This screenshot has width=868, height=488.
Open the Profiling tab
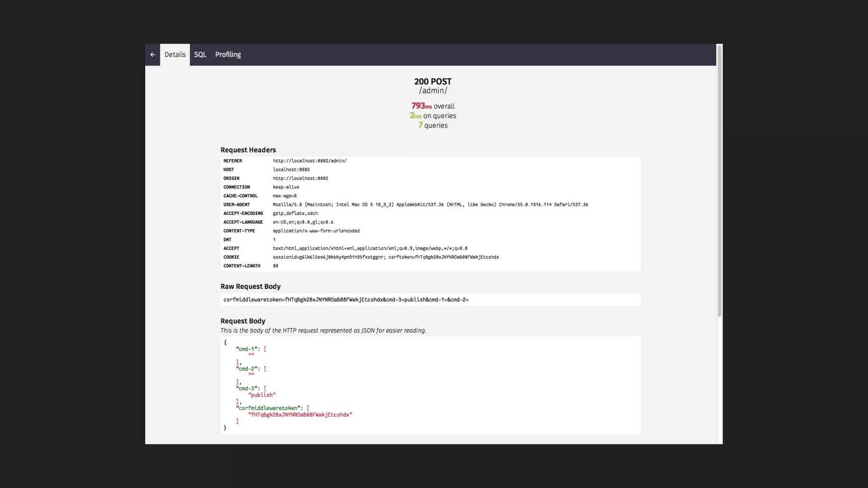click(228, 55)
